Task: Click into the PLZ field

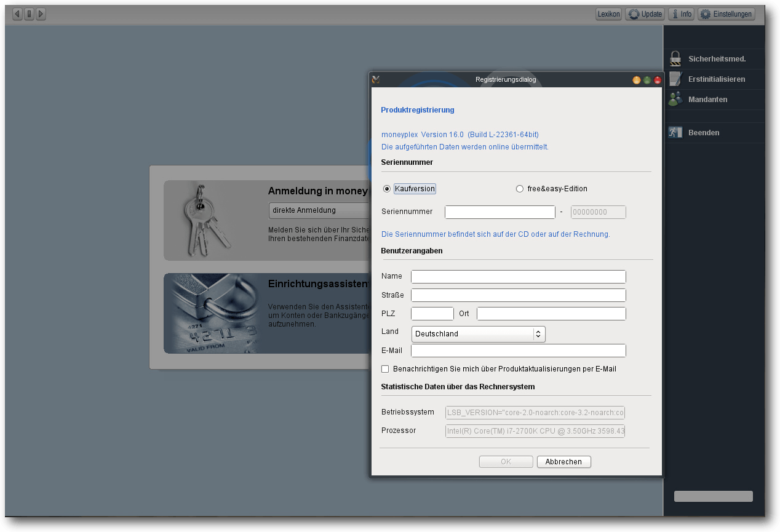Action: click(x=432, y=314)
